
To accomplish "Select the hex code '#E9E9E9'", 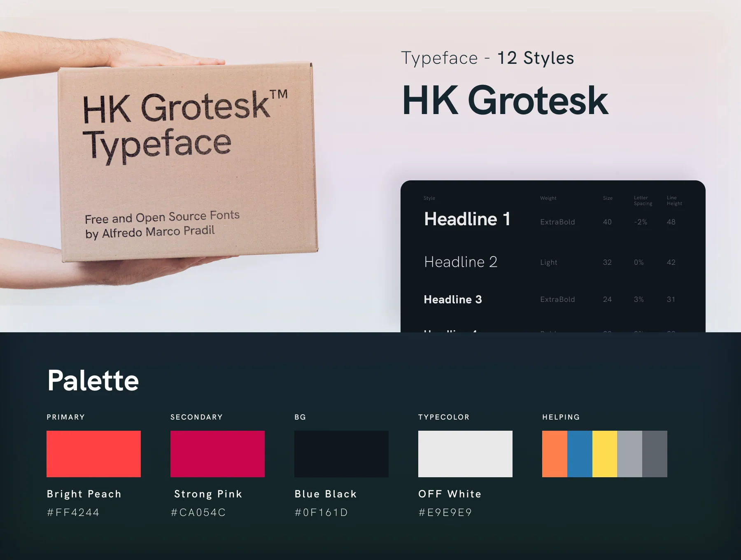I will (x=445, y=512).
